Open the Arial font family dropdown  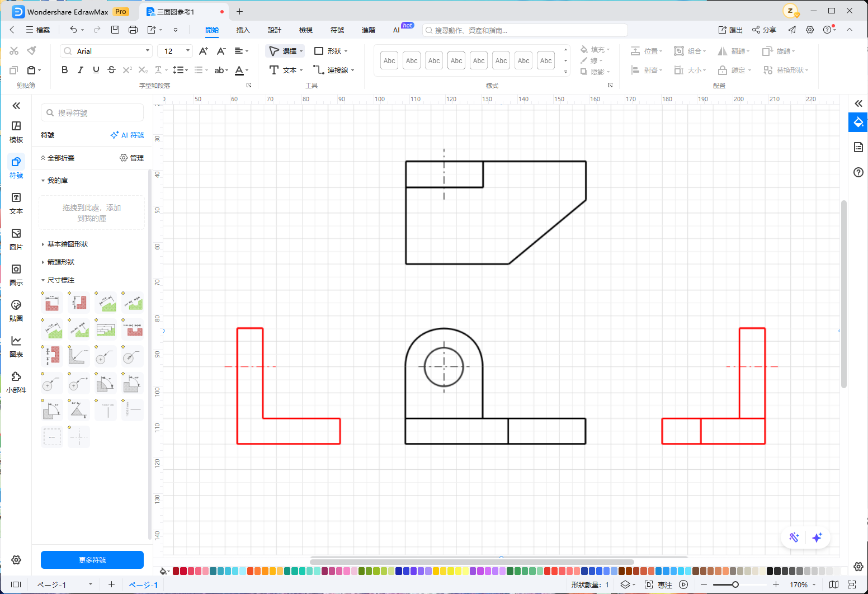pos(106,51)
